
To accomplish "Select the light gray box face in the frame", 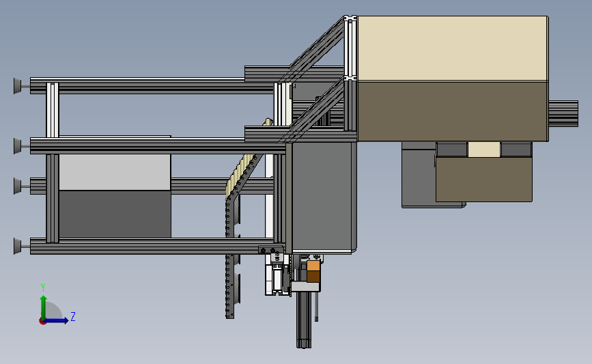I will 115,172.
